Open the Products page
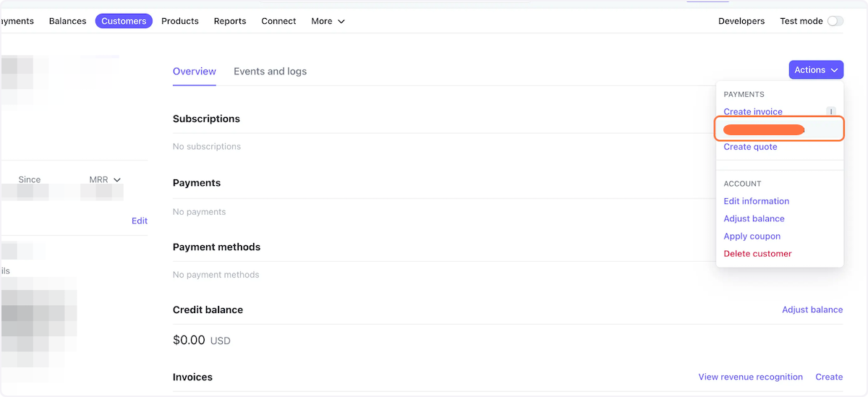 tap(180, 21)
